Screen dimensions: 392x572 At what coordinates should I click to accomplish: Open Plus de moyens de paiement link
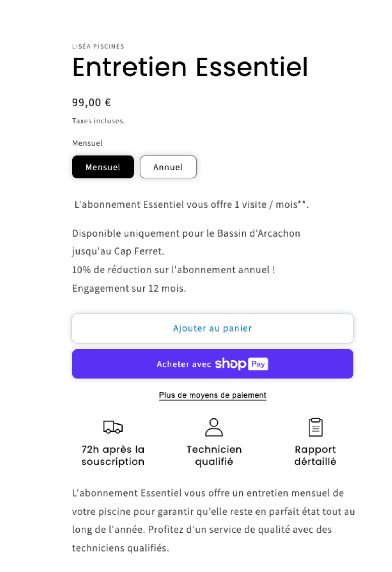(x=212, y=395)
